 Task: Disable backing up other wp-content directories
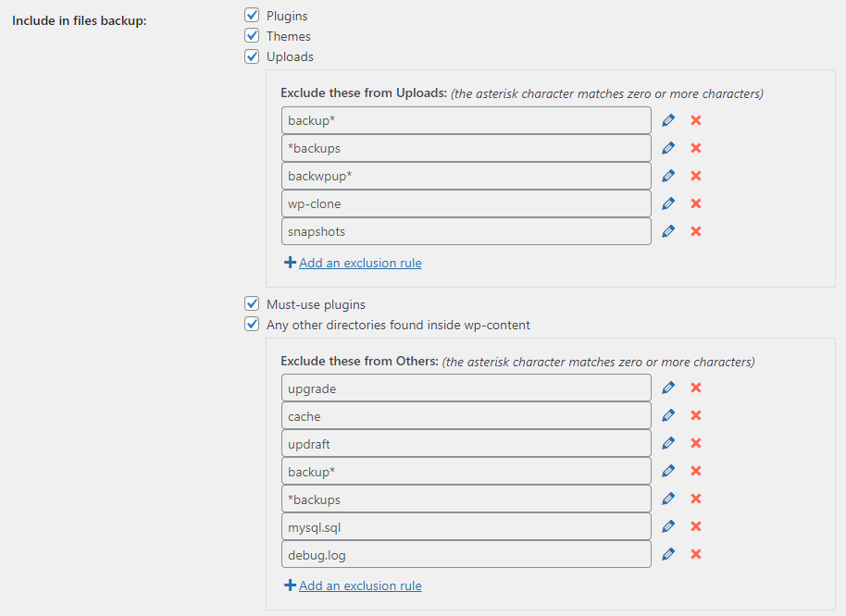click(x=252, y=324)
